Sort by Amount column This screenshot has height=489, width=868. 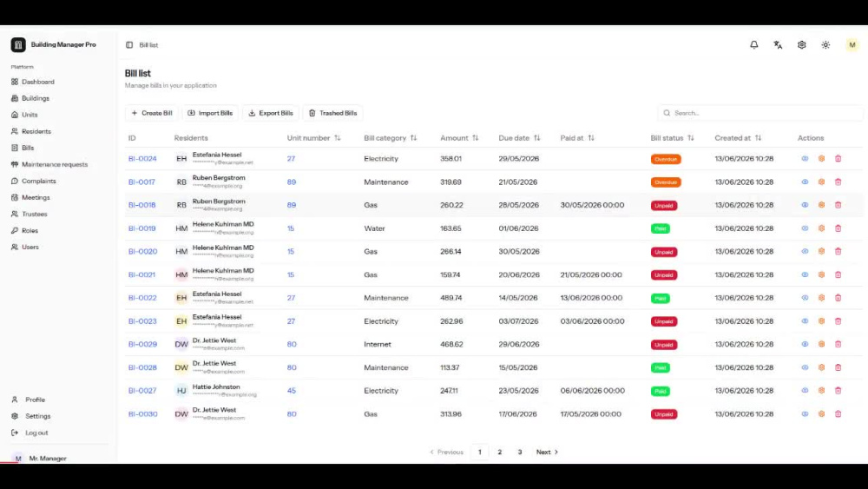tap(459, 138)
